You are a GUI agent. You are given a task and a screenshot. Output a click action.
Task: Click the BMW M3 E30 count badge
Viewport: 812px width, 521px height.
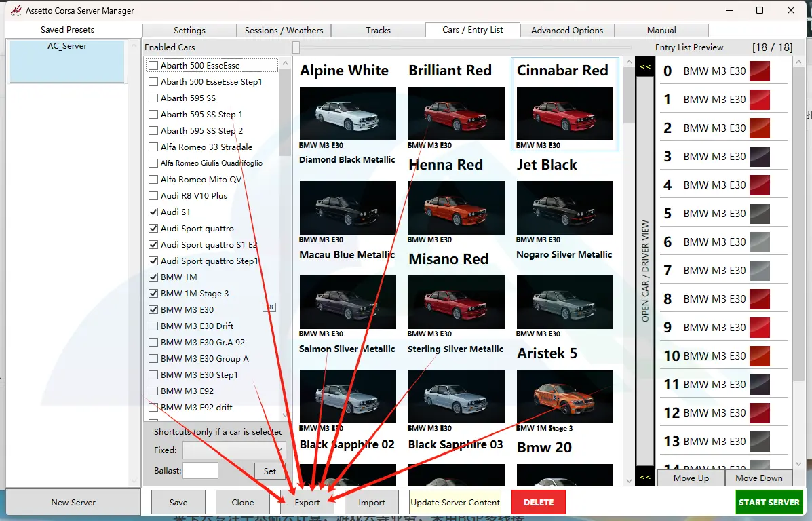point(270,307)
